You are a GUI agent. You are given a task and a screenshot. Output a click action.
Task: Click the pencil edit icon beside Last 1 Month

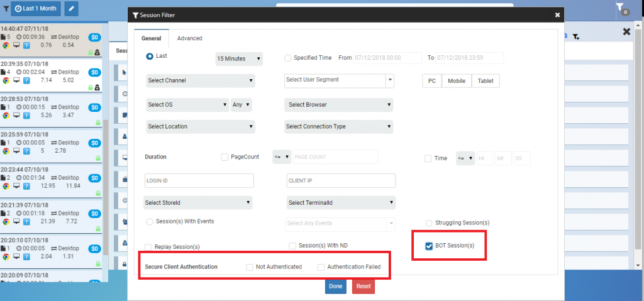point(71,9)
